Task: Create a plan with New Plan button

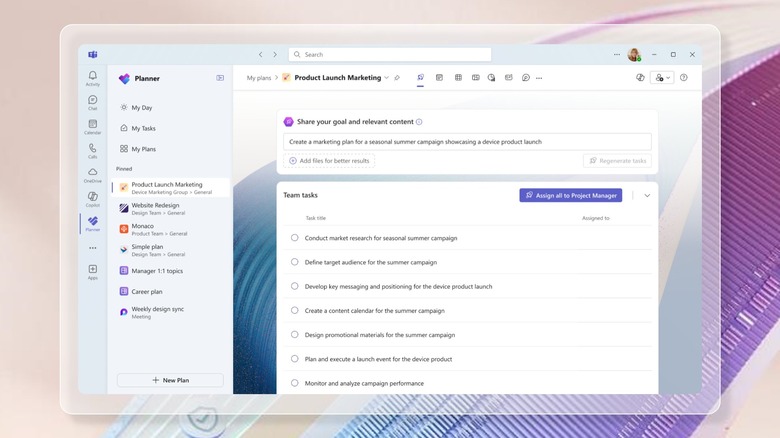Action: (170, 380)
